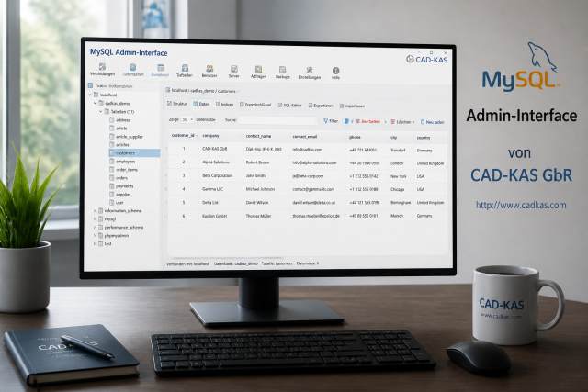Open the Löschen dropdown button
The width and height of the screenshot is (588, 392).
coord(402,122)
